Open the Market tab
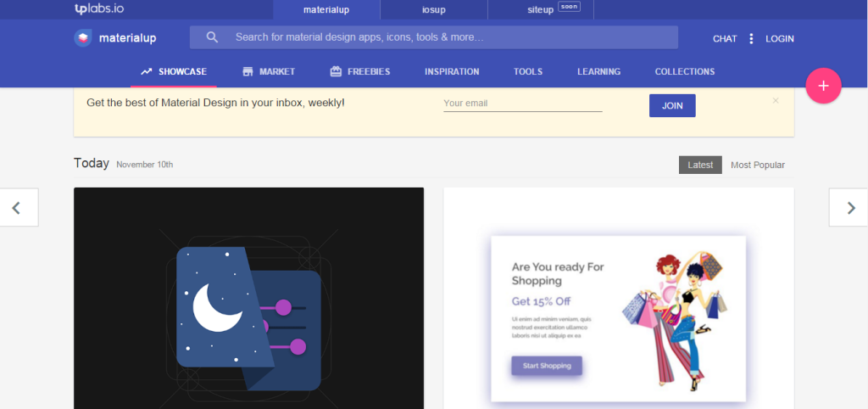 pos(269,71)
